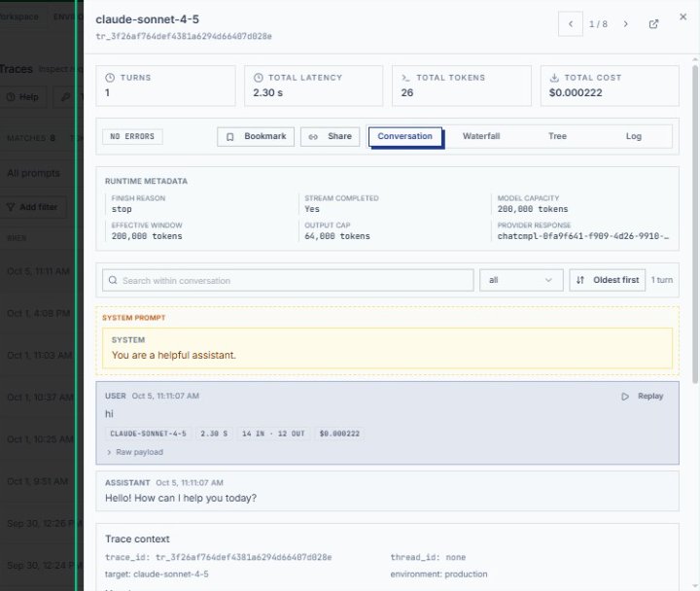
Task: Click the bookmark icon
Action: point(229,137)
